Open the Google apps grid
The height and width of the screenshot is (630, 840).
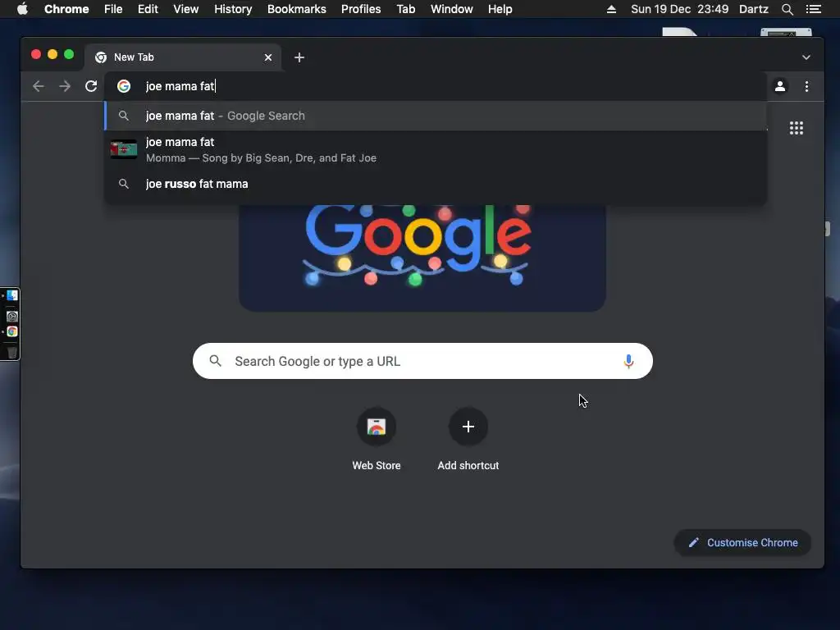796,128
